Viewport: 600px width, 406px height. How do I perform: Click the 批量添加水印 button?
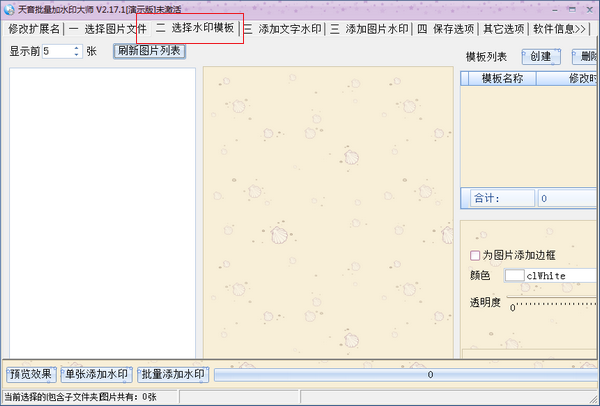[173, 374]
